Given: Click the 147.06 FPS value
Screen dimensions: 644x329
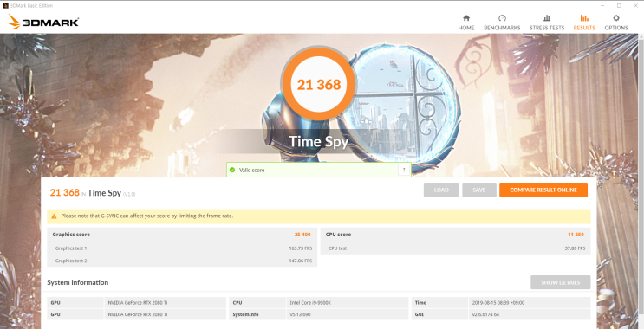Looking at the screenshot, I should [x=300, y=261].
